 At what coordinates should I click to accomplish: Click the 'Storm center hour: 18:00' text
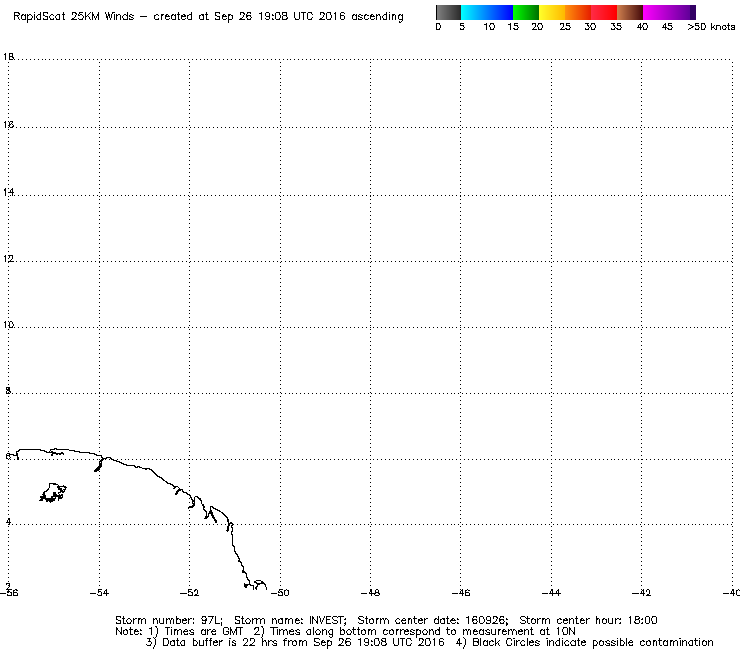[x=588, y=620]
